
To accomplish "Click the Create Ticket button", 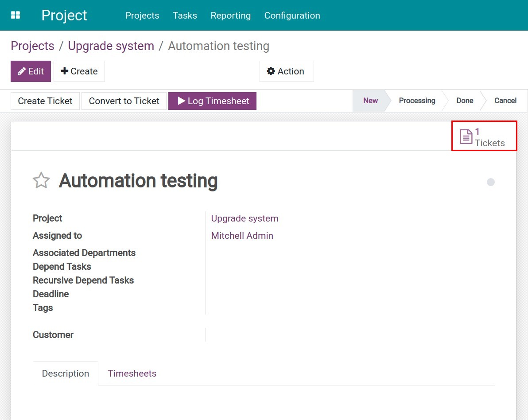I will point(45,101).
